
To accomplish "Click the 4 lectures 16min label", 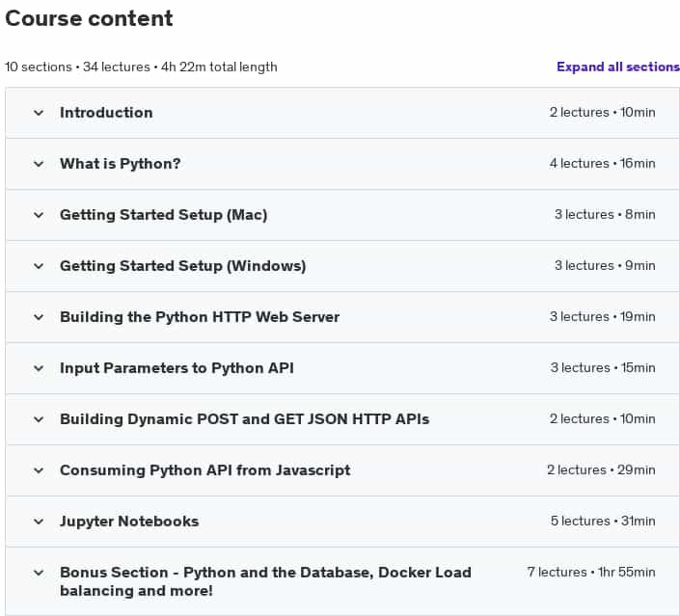I will coord(603,164).
